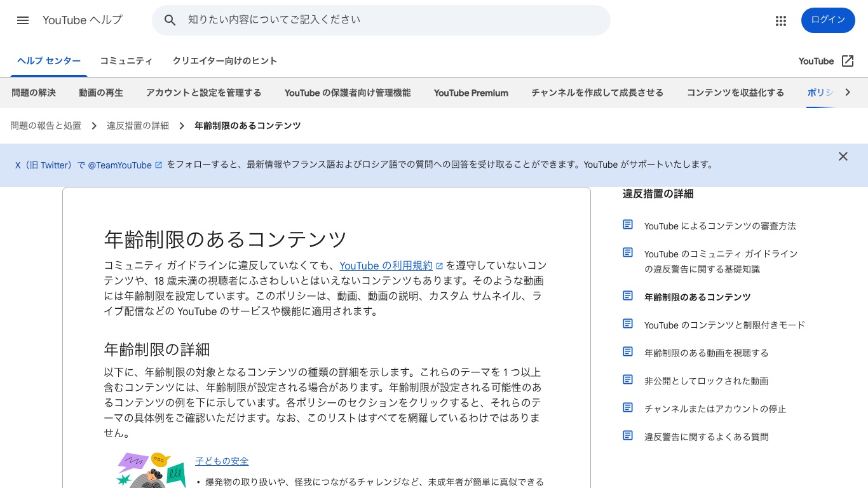Image resolution: width=868 pixels, height=488 pixels.
Task: Open YouTube によるコンテンツの審査方法 article
Action: pos(720,226)
